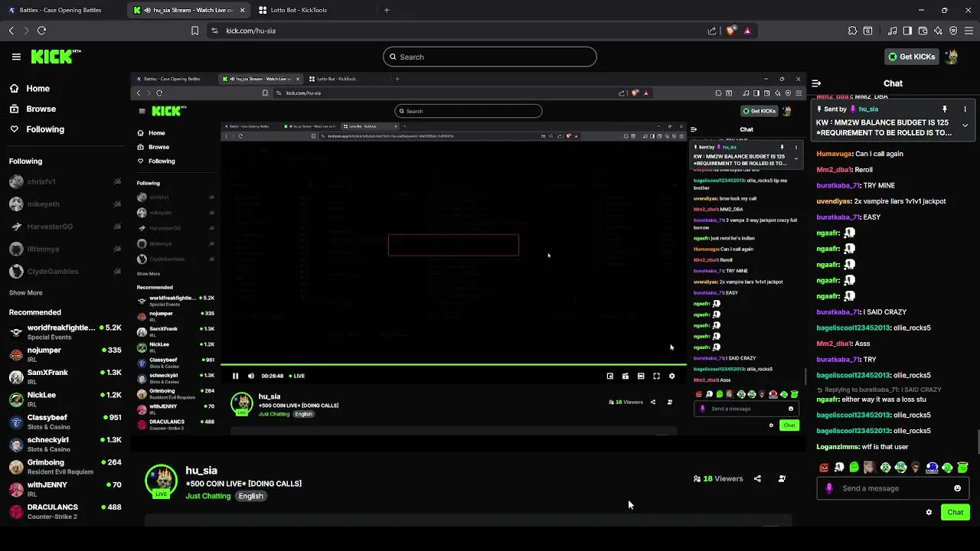980x551 pixels.
Task: Toggle theater mode in video player
Action: point(641,376)
